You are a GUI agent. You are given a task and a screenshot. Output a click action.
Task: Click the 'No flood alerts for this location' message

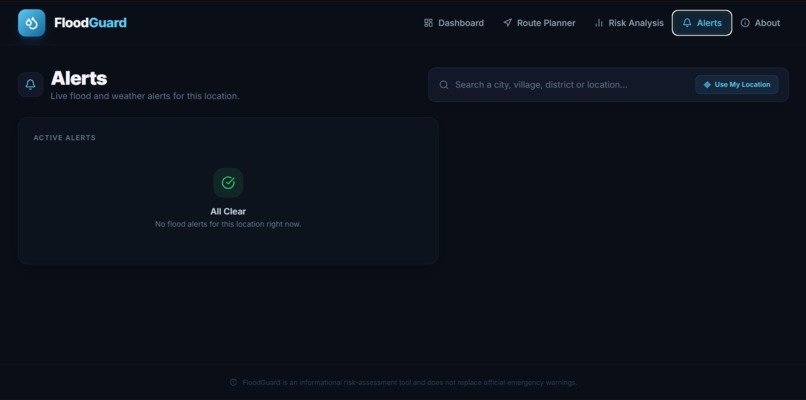228,224
